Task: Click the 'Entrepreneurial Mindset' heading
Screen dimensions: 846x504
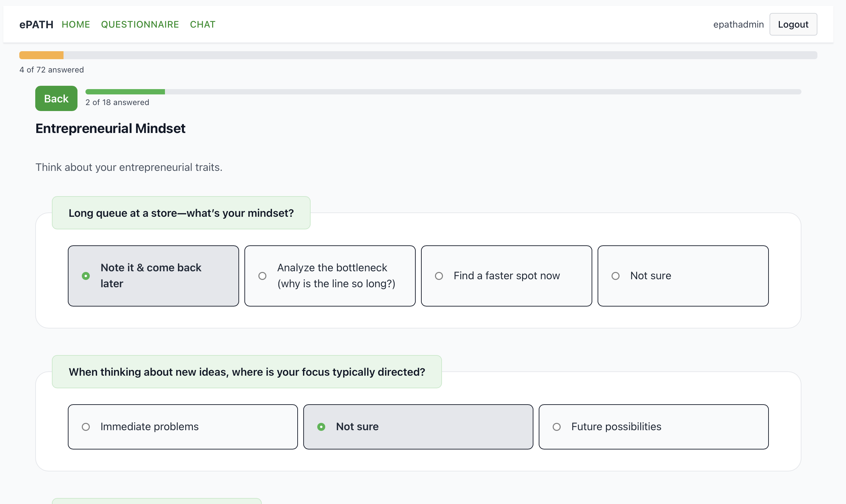Action: (x=110, y=128)
